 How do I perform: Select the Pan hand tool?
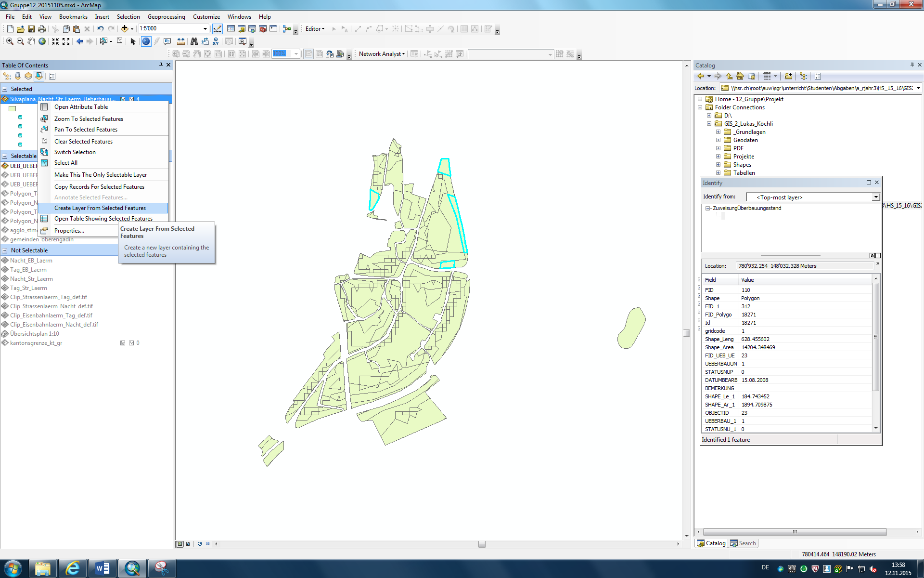tap(31, 41)
